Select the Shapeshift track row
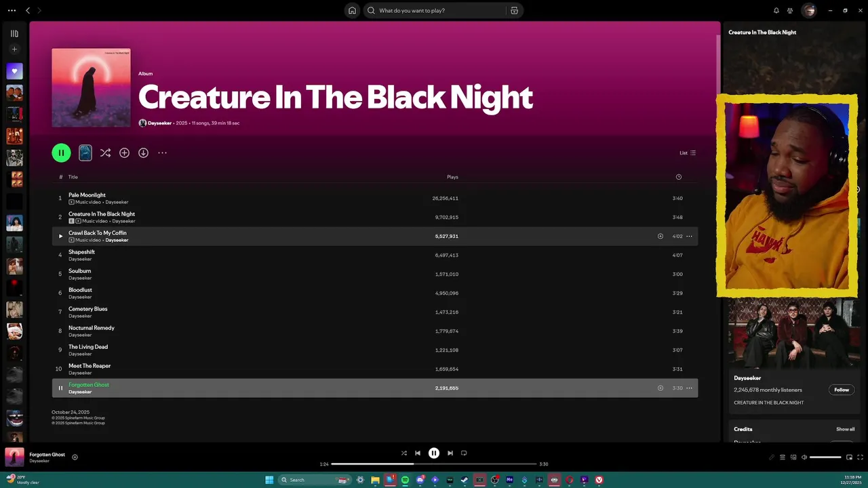The width and height of the screenshot is (868, 488). point(375,255)
